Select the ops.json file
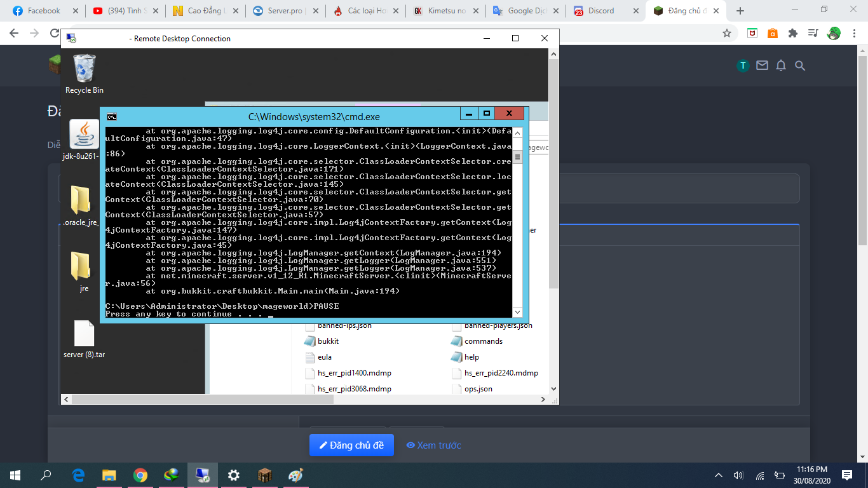 [472, 389]
